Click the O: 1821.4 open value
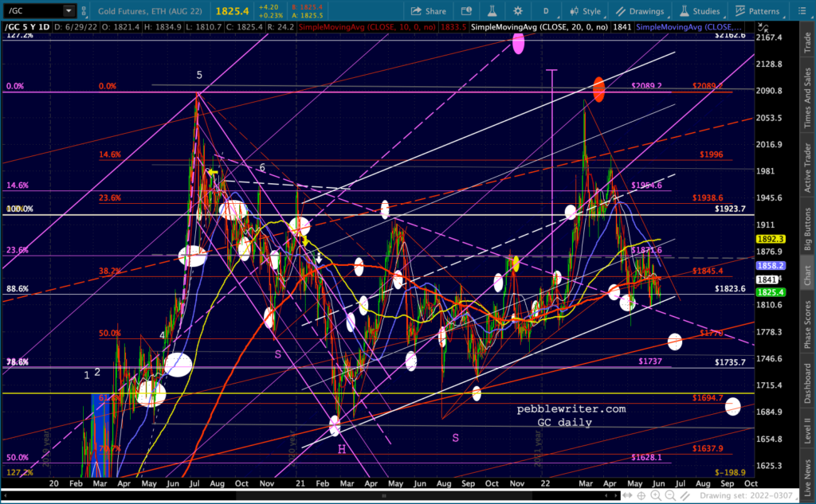Screen dimensions: 816x504 click(x=120, y=27)
